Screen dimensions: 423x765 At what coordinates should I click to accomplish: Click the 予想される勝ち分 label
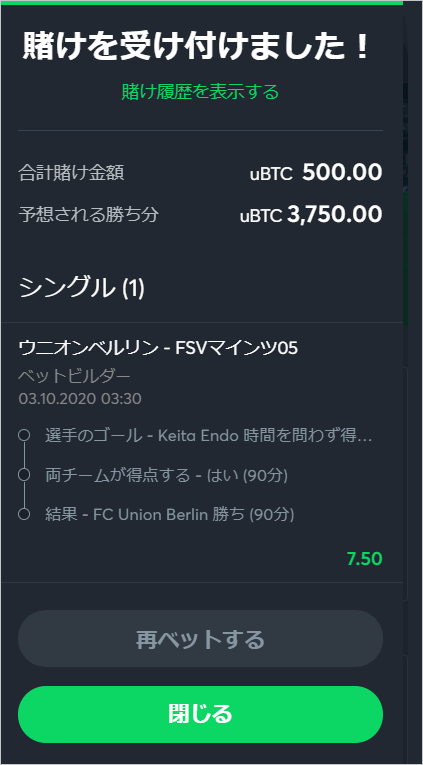[89, 215]
